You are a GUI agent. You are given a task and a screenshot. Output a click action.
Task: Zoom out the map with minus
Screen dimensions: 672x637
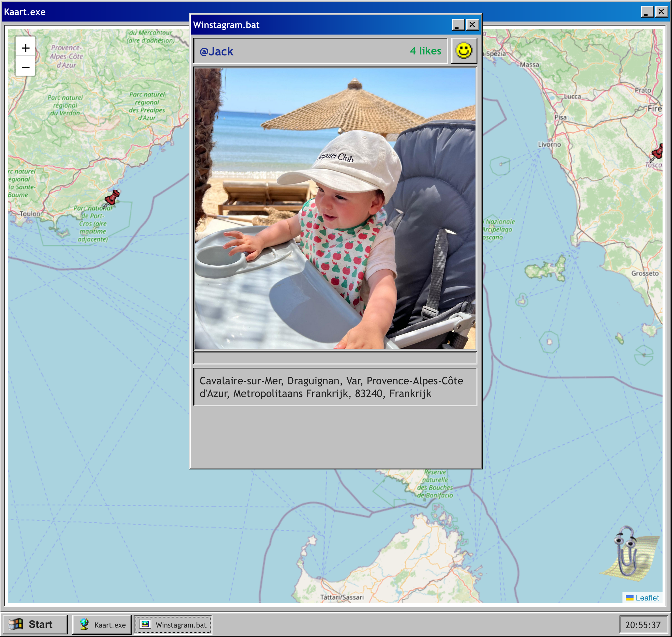25,67
